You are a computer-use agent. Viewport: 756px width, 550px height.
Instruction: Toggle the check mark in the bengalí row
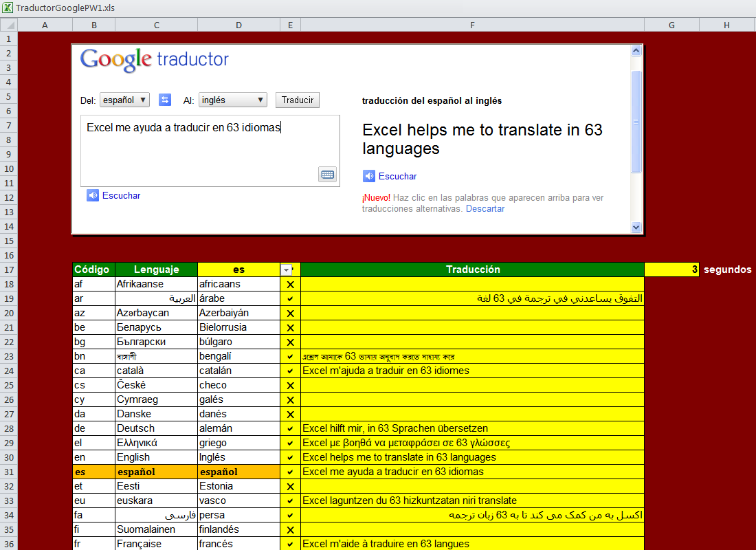click(290, 357)
